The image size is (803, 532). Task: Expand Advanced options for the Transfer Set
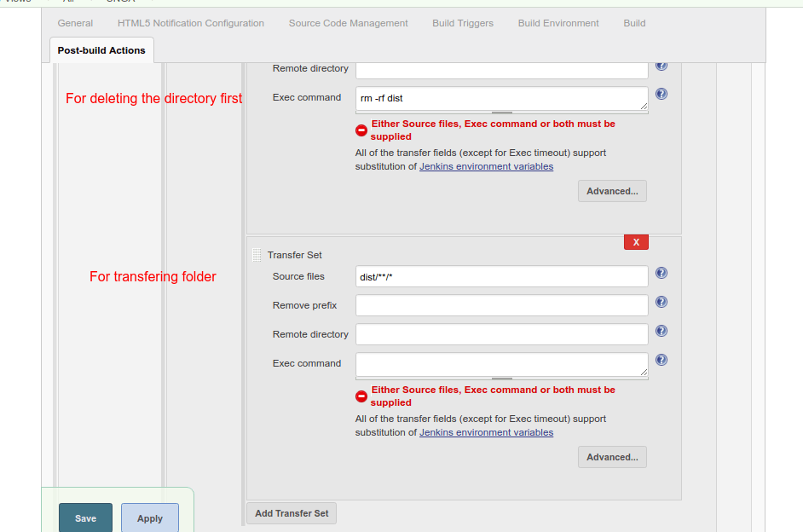point(612,457)
